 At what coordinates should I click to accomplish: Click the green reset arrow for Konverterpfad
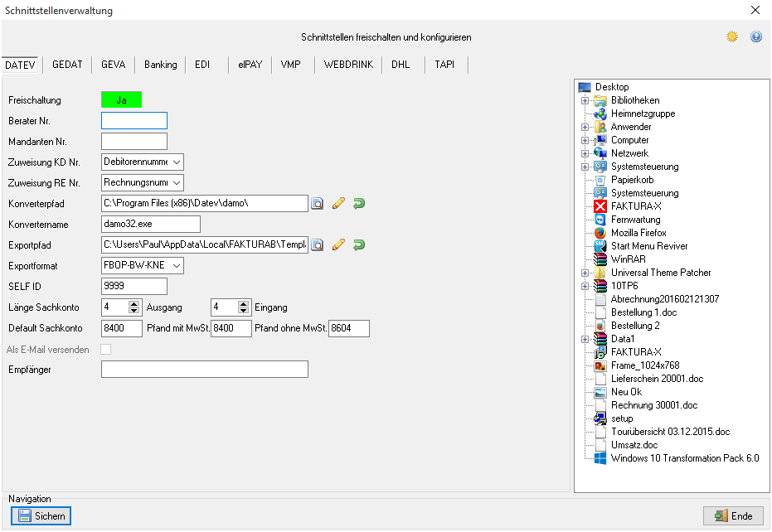359,203
